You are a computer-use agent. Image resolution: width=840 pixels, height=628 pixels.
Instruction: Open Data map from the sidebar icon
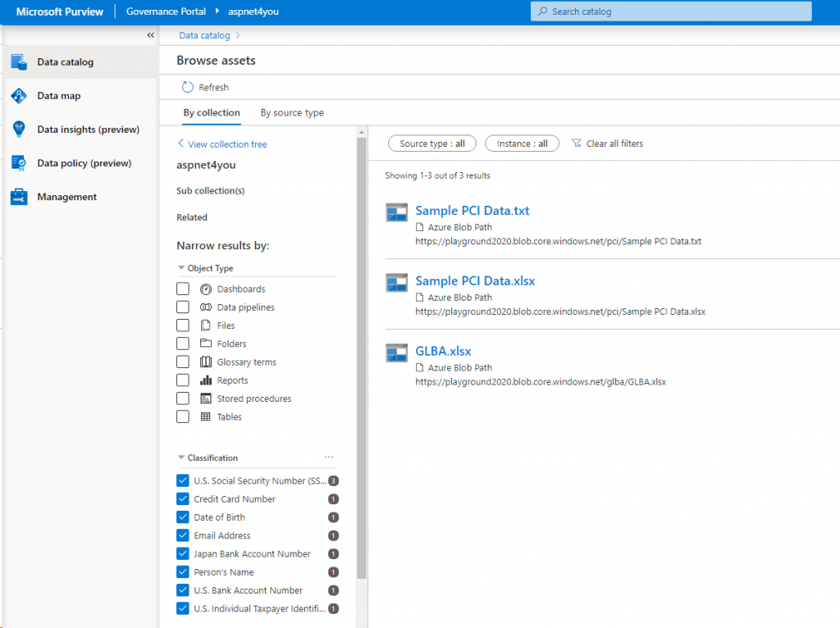tap(19, 96)
